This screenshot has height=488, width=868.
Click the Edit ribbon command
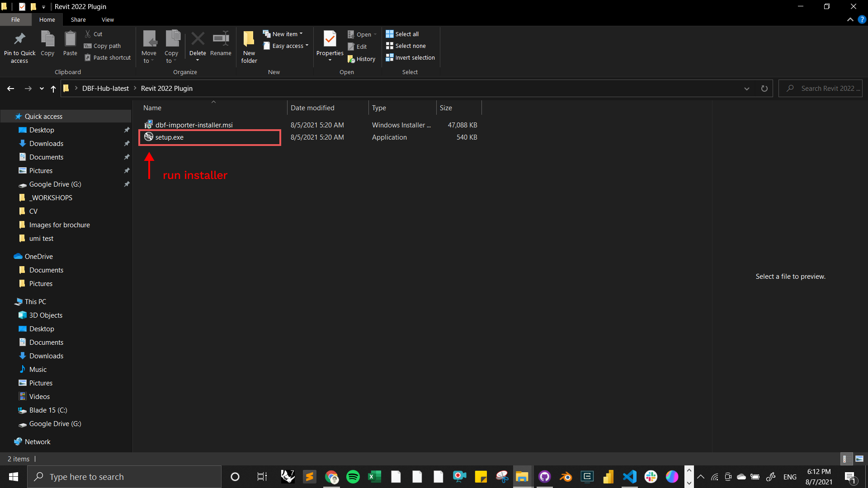point(357,47)
